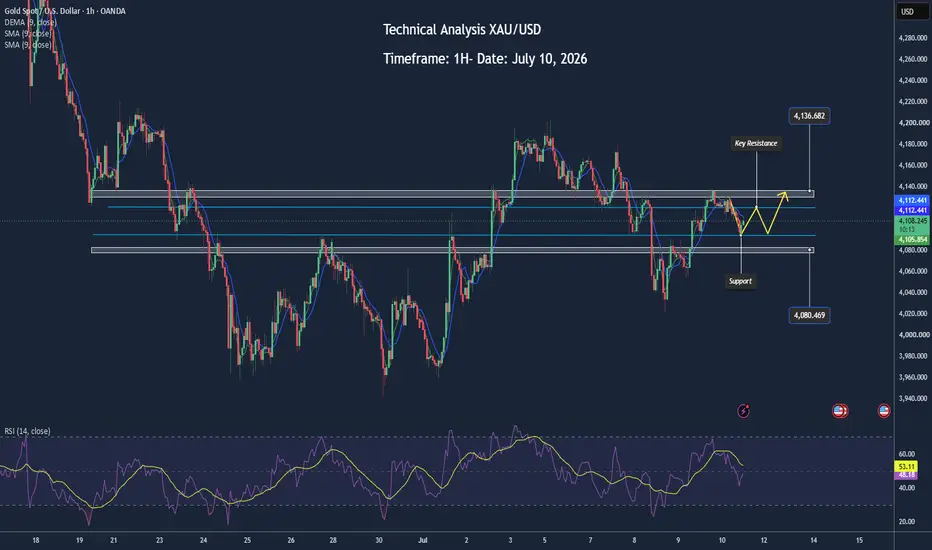Click the 20.00 RSI axis label
The image size is (932, 550).
pos(906,521)
